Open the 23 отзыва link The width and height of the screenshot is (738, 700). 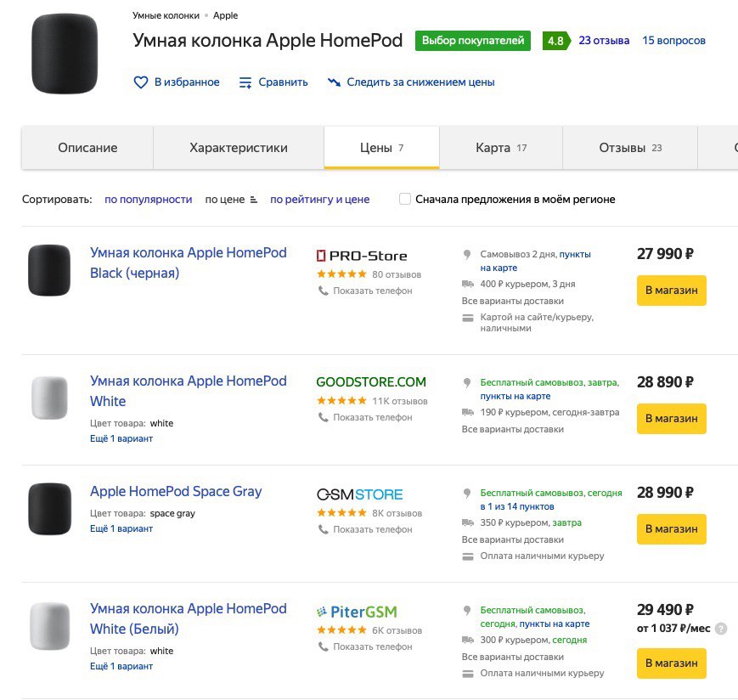click(x=604, y=41)
